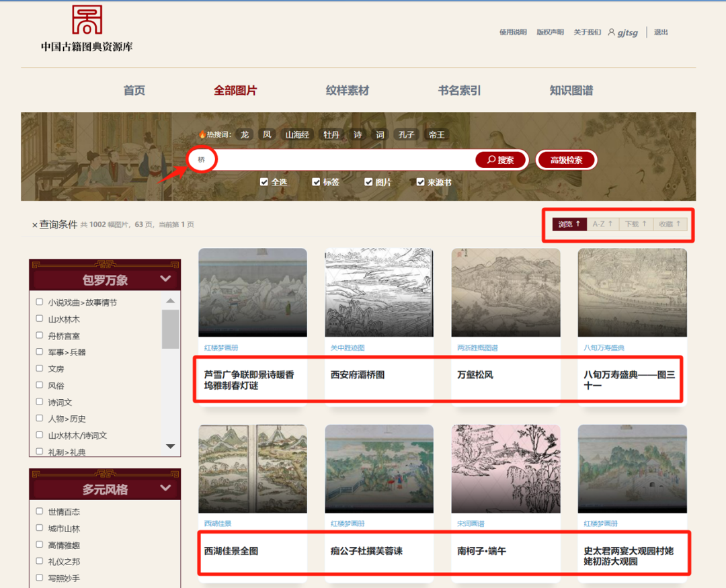Image resolution: width=726 pixels, height=588 pixels.
Task: Toggle the 来源书 checkbox
Action: tap(420, 182)
